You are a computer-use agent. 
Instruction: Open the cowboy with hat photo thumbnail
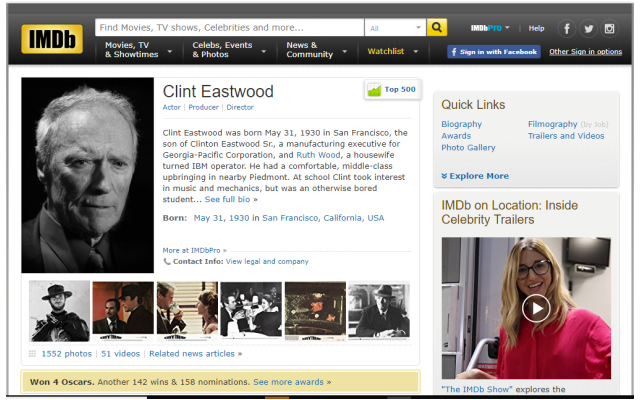pos(59,311)
